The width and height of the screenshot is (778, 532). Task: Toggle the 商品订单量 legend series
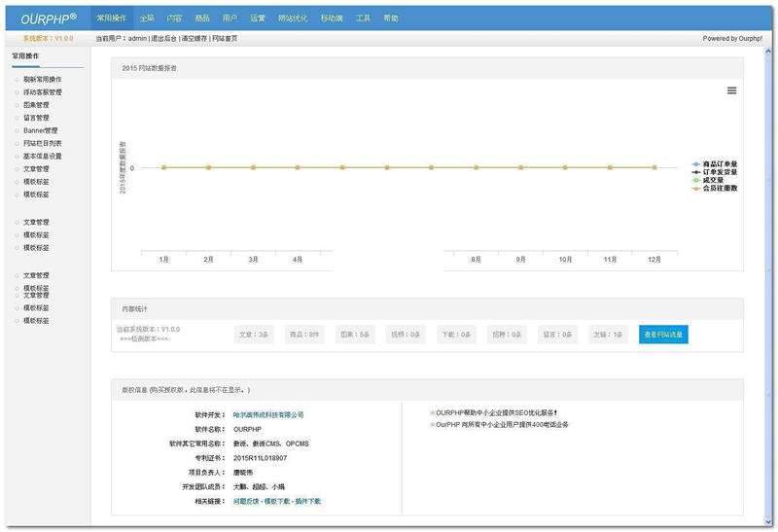tap(719, 164)
